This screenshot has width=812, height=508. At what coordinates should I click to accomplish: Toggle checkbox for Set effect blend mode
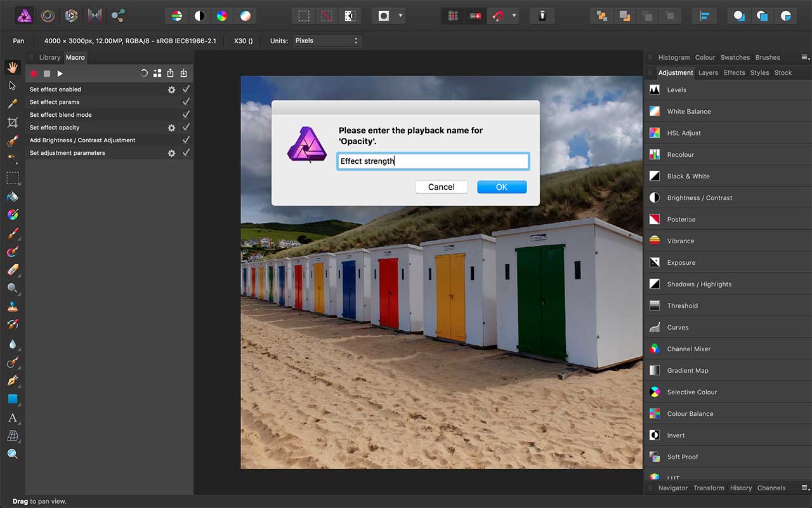pyautogui.click(x=186, y=115)
